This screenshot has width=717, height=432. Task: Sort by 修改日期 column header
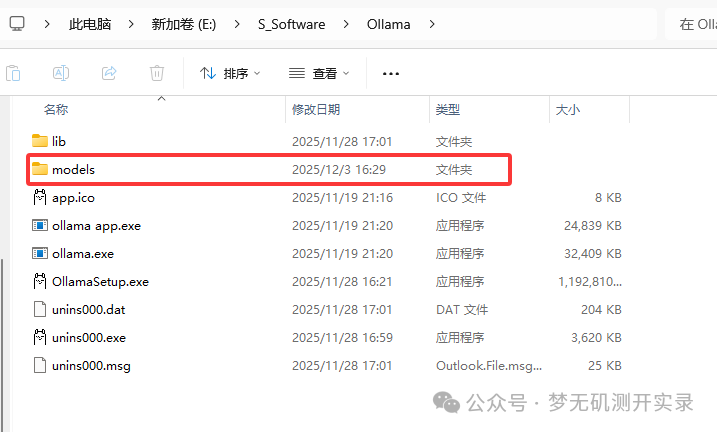click(316, 110)
